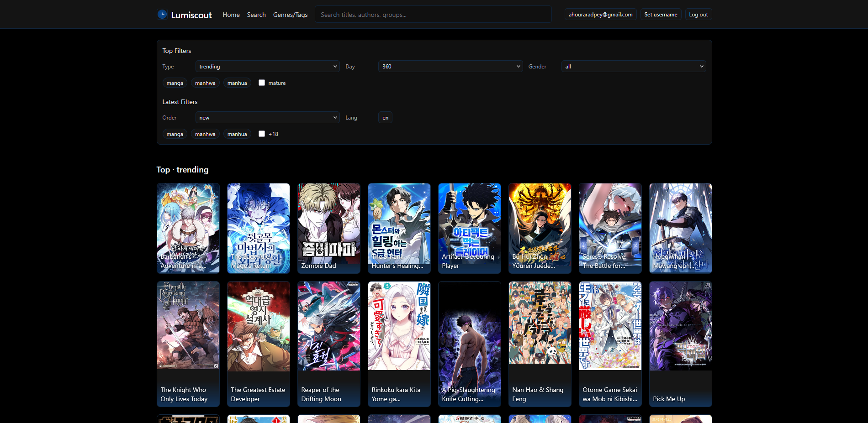Expand the Day dropdown showing 360
This screenshot has width=868, height=423.
pyautogui.click(x=450, y=66)
